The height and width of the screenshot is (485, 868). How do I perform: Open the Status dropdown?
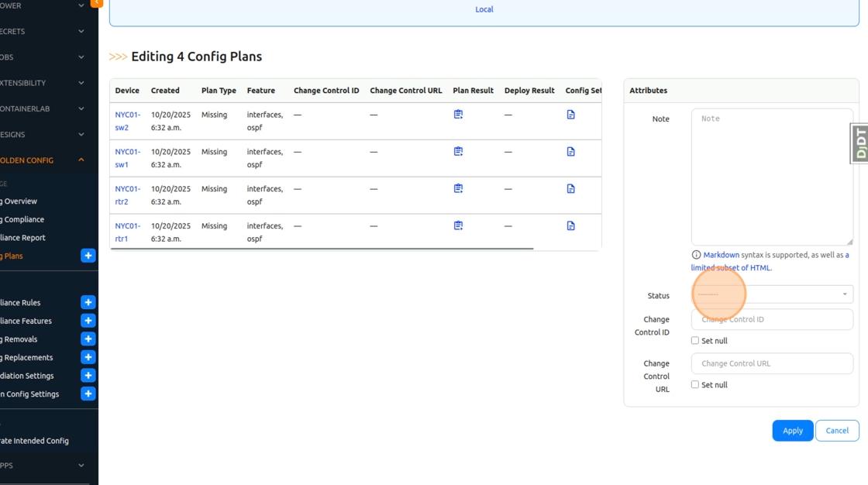tap(772, 294)
